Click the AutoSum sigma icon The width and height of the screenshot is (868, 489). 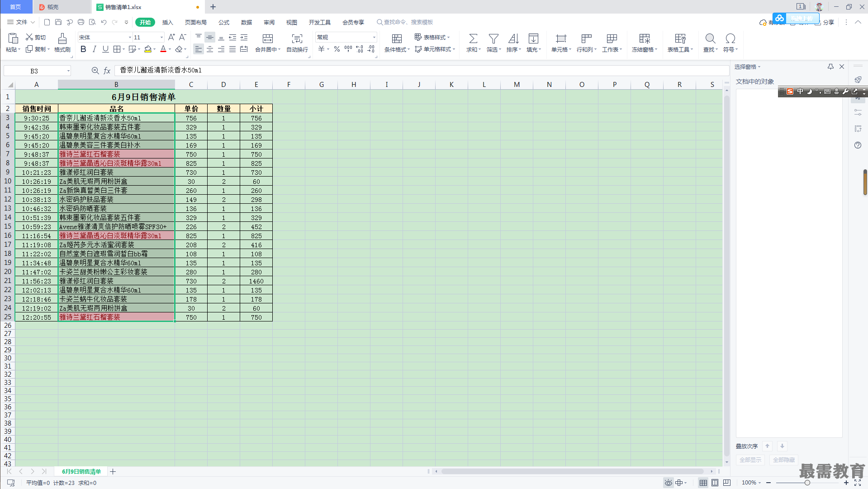tap(473, 38)
